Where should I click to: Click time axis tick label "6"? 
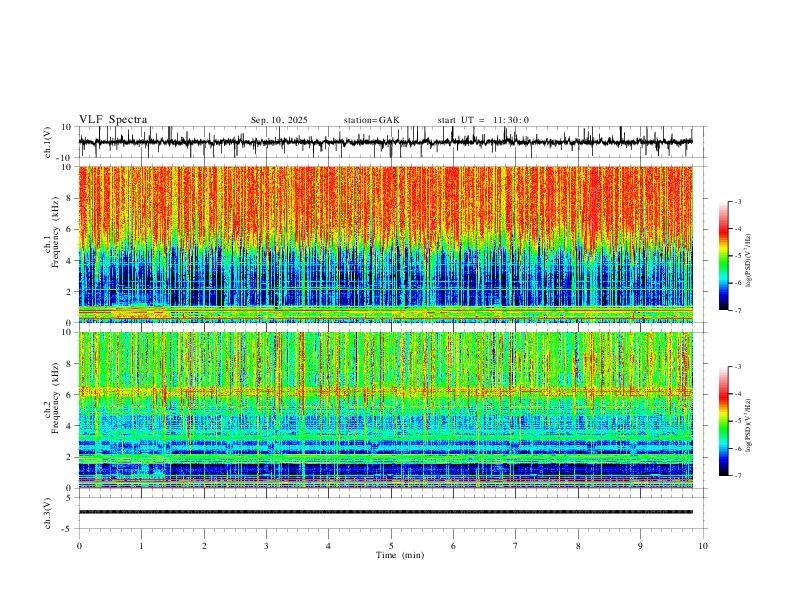(454, 546)
